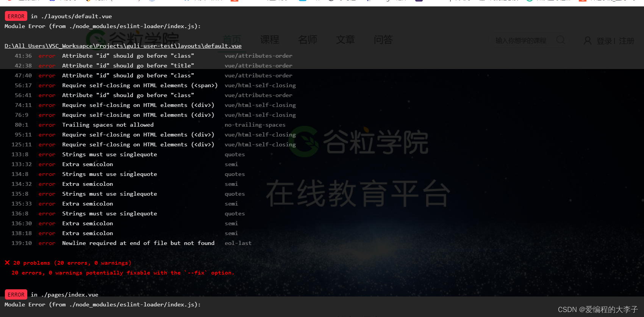Open the 名师 navigation tab

[308, 40]
